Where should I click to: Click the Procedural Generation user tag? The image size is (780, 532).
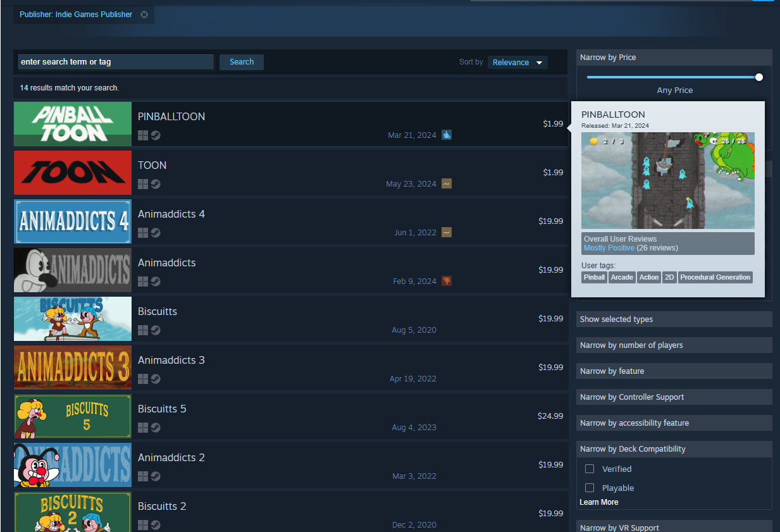[x=715, y=277]
